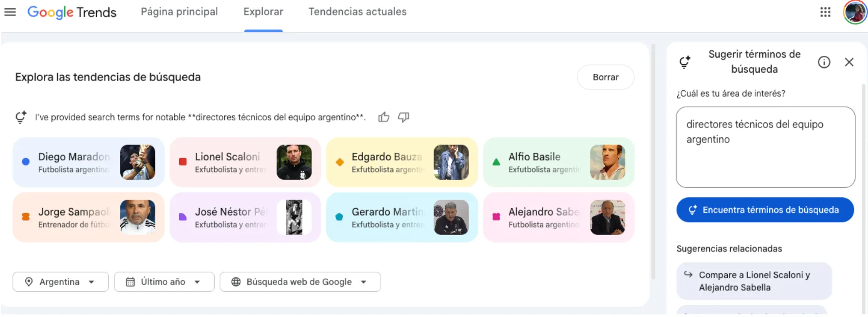868x317 pixels.
Task: Click Jorge Sampaoli's photo thumbnail
Action: click(138, 217)
